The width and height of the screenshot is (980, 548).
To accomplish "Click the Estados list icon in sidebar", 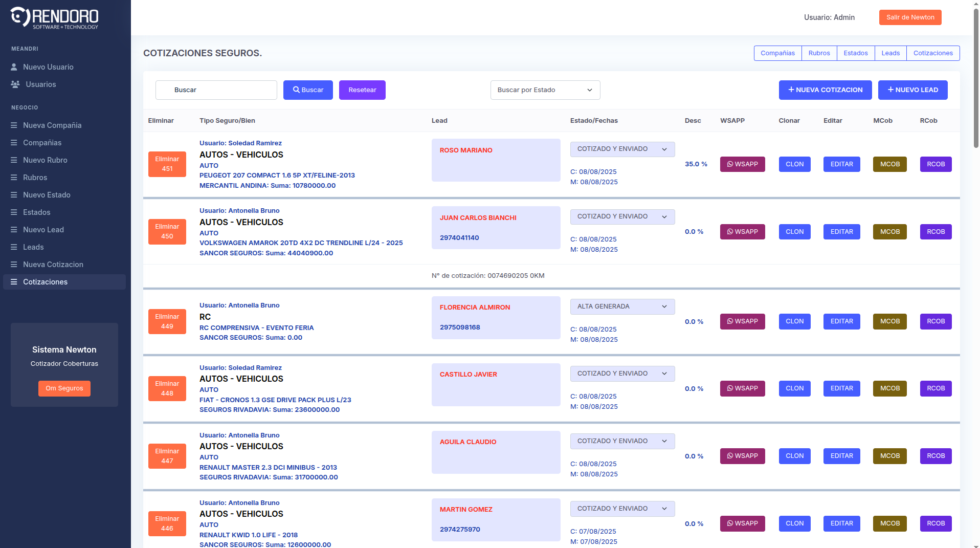I will pyautogui.click(x=14, y=212).
